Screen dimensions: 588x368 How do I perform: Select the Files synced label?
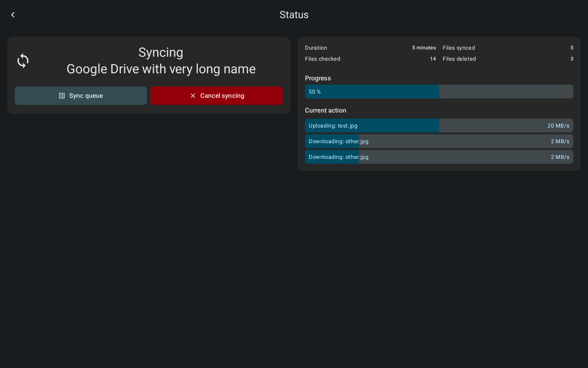click(x=459, y=48)
